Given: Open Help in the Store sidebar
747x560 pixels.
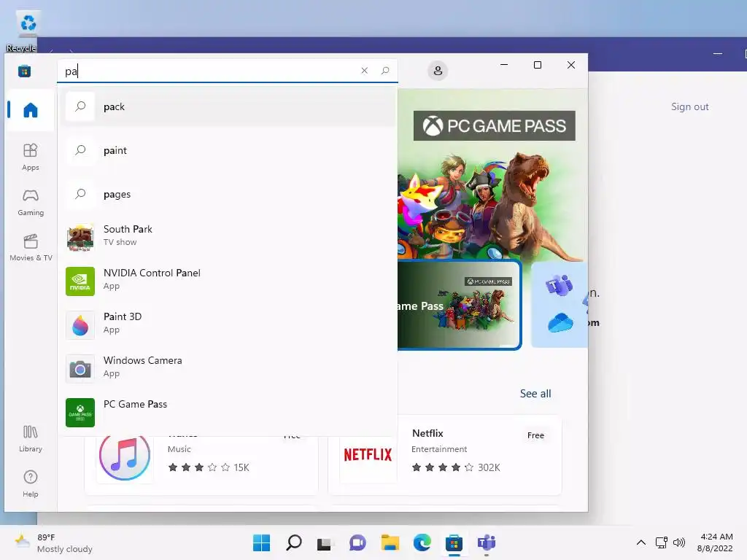Looking at the screenshot, I should point(31,484).
